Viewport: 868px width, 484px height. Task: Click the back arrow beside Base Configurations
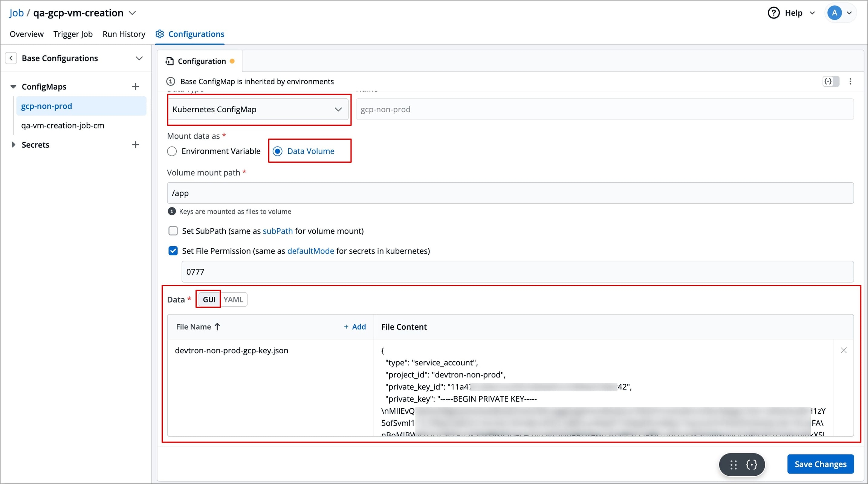(x=11, y=58)
